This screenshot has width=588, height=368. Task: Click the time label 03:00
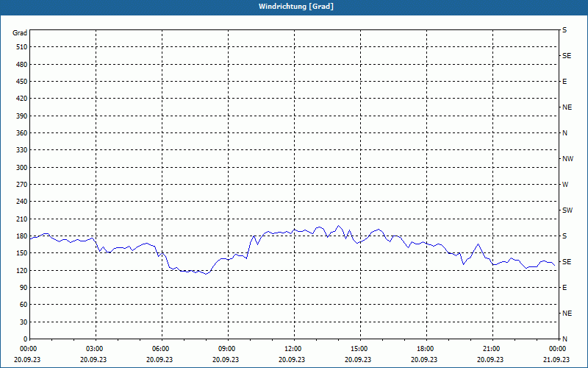(x=94, y=349)
